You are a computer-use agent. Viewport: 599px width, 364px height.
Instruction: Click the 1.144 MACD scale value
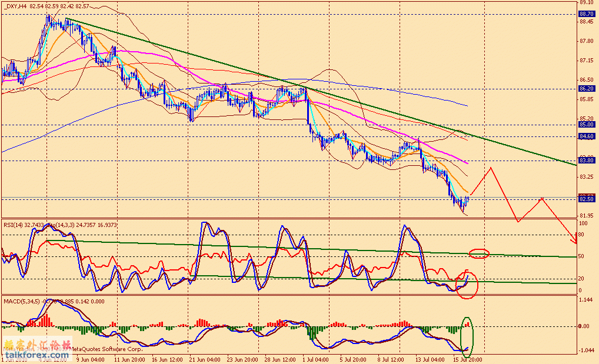point(585,300)
